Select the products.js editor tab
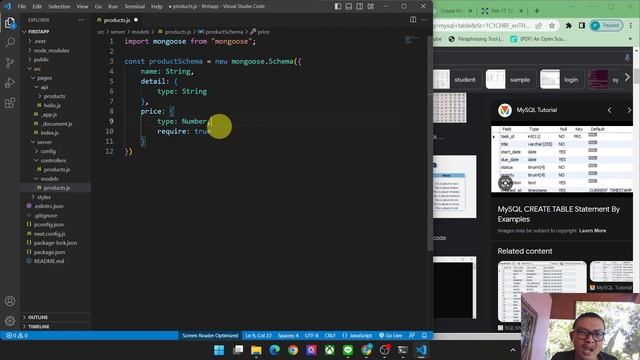The width and height of the screenshot is (640, 360). coord(117,20)
